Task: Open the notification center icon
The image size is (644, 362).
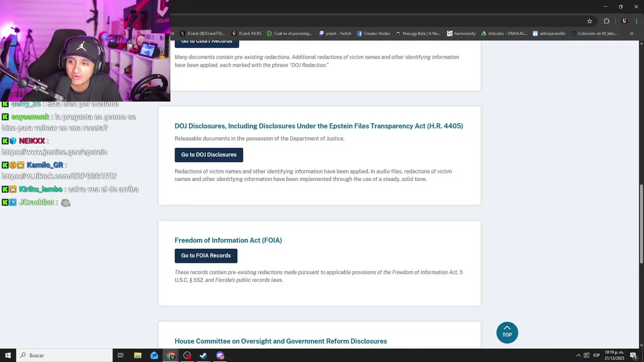Action: (x=633, y=355)
